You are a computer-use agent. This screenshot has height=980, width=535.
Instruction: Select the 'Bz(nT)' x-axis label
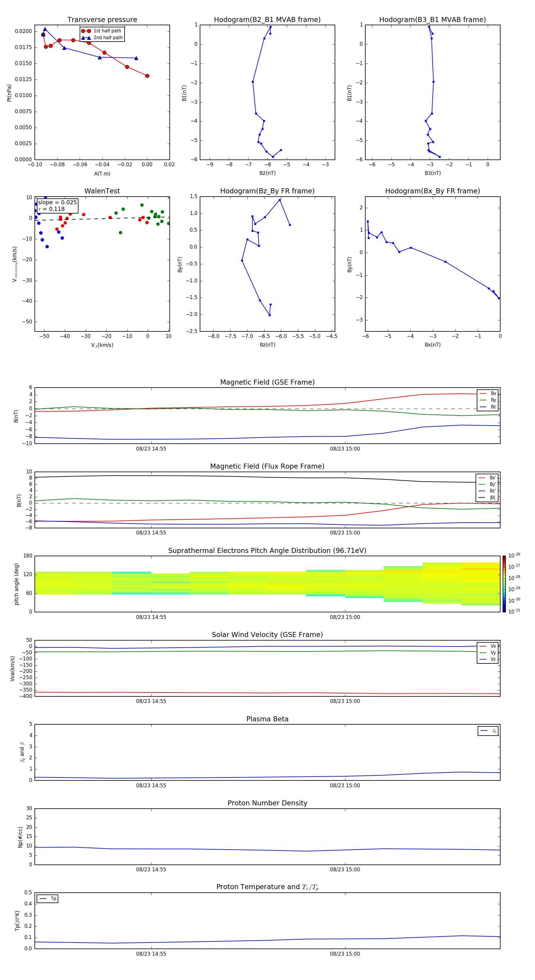pos(267,345)
